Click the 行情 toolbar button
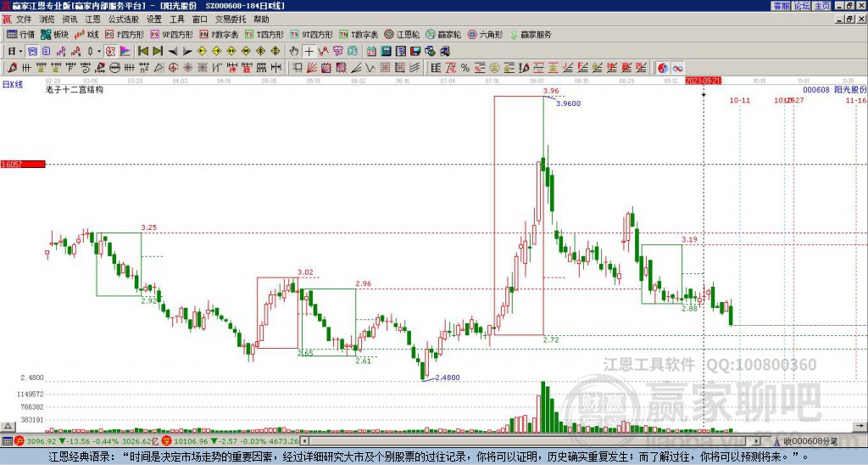 (21, 34)
